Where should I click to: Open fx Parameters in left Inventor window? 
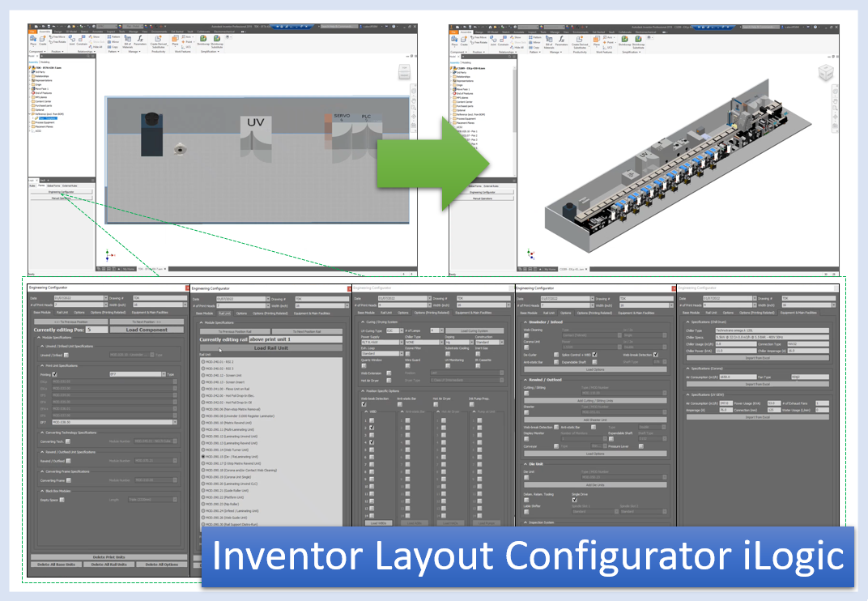[x=140, y=39]
